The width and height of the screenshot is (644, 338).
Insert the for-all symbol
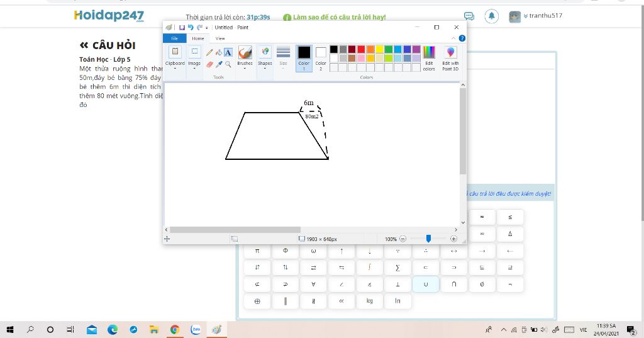tap(313, 284)
